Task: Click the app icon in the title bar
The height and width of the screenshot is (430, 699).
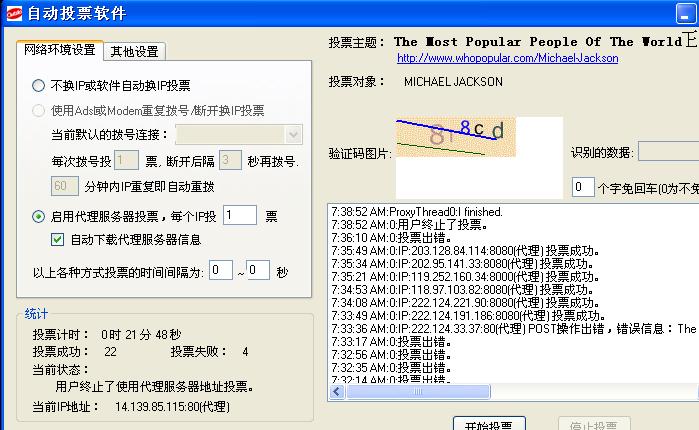Action: click(14, 14)
